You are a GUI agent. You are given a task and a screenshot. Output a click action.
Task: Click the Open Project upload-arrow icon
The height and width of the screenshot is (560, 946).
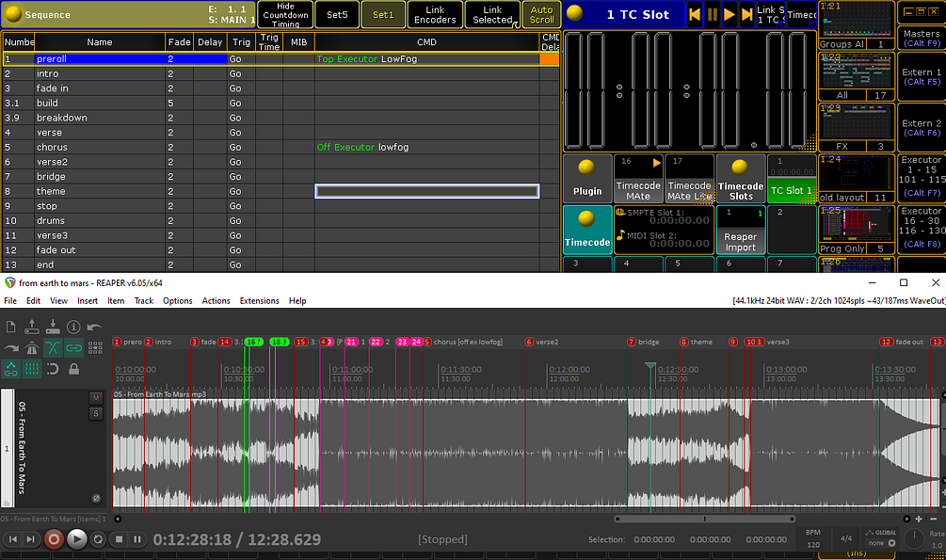(32, 328)
